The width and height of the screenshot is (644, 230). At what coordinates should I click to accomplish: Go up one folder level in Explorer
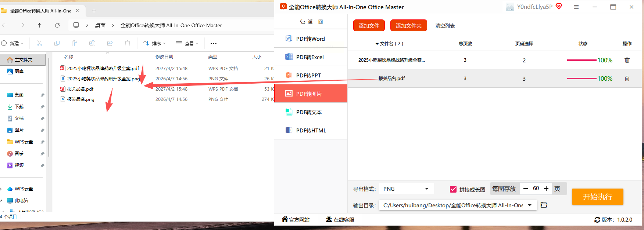point(40,25)
